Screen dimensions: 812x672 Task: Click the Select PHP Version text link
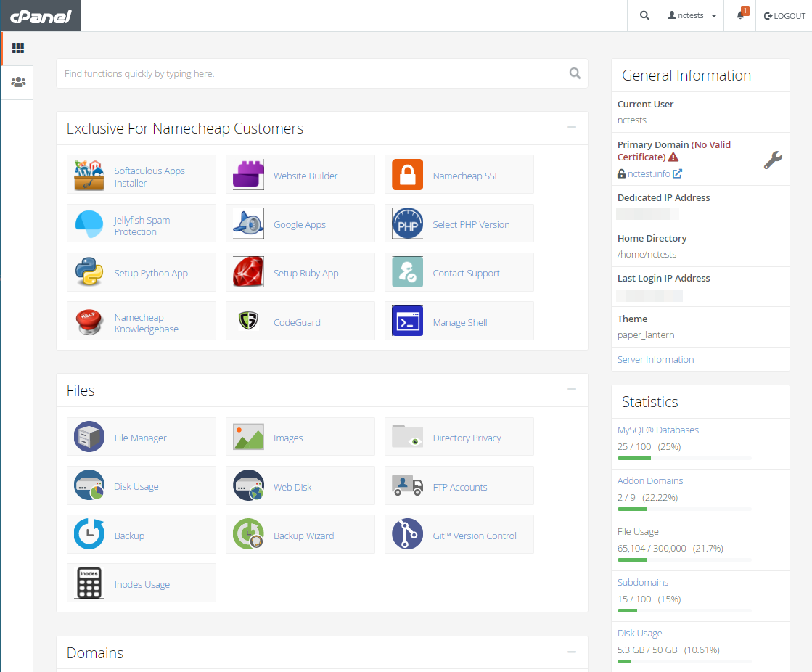[x=471, y=224]
